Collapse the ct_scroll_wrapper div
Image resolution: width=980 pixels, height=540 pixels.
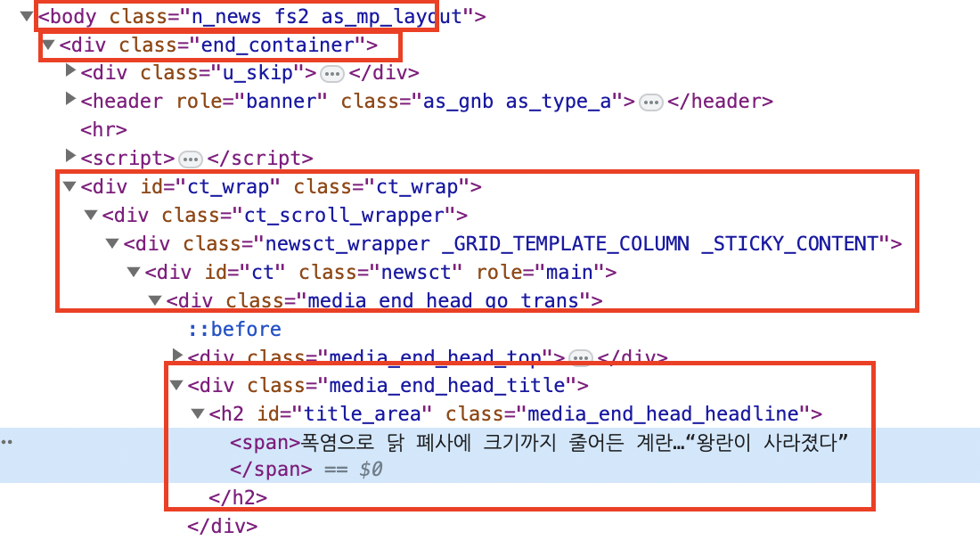tap(91, 215)
